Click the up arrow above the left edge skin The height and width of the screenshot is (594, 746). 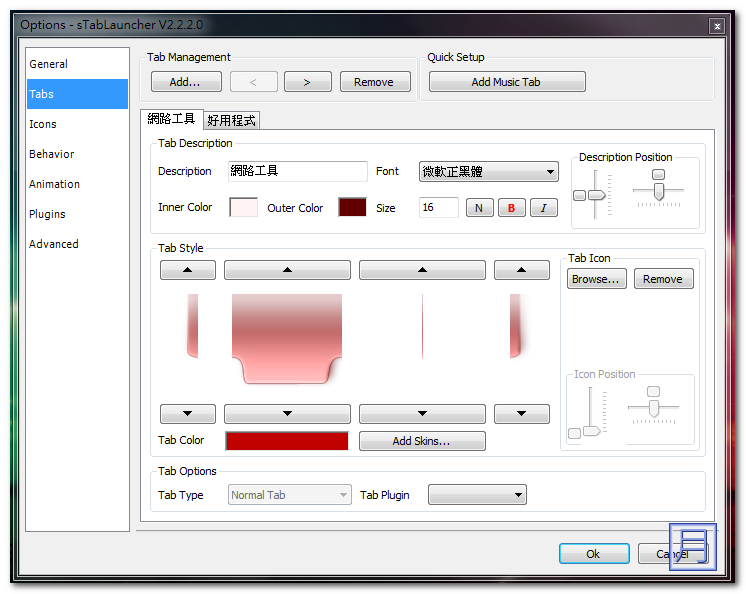(x=188, y=270)
